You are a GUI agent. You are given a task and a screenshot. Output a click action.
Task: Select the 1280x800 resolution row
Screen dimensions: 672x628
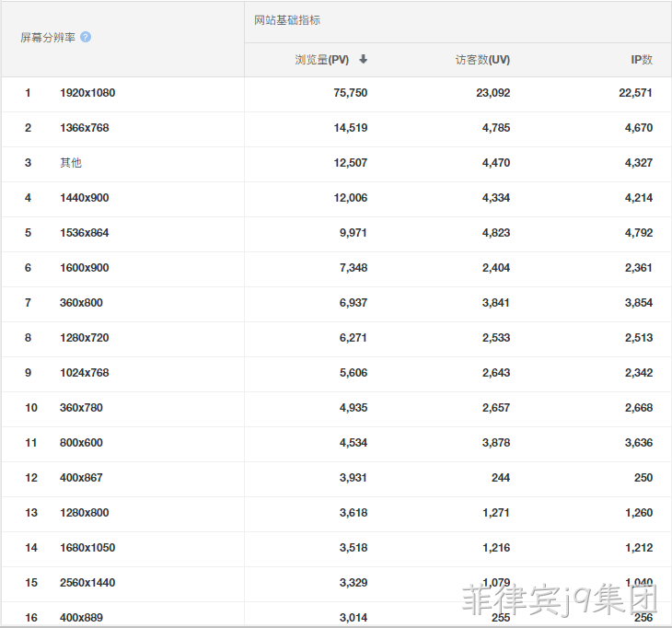click(336, 513)
